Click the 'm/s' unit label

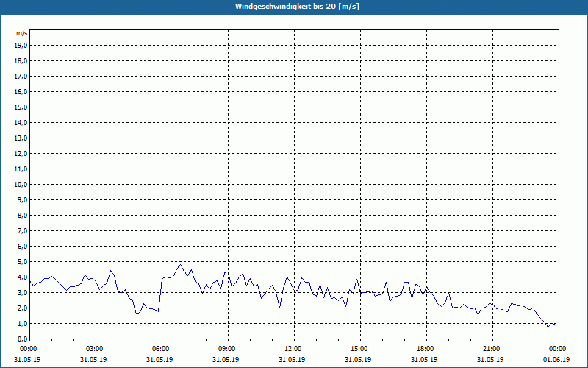tap(22, 33)
